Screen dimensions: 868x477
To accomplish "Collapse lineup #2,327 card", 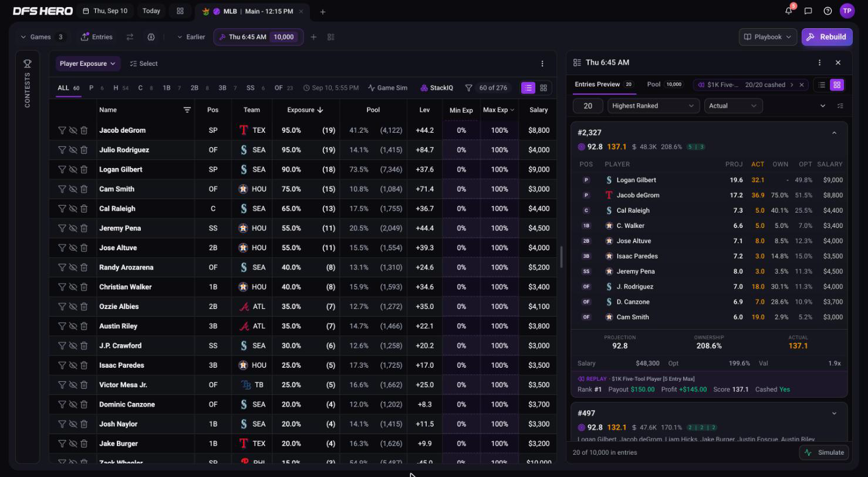I will tap(834, 133).
